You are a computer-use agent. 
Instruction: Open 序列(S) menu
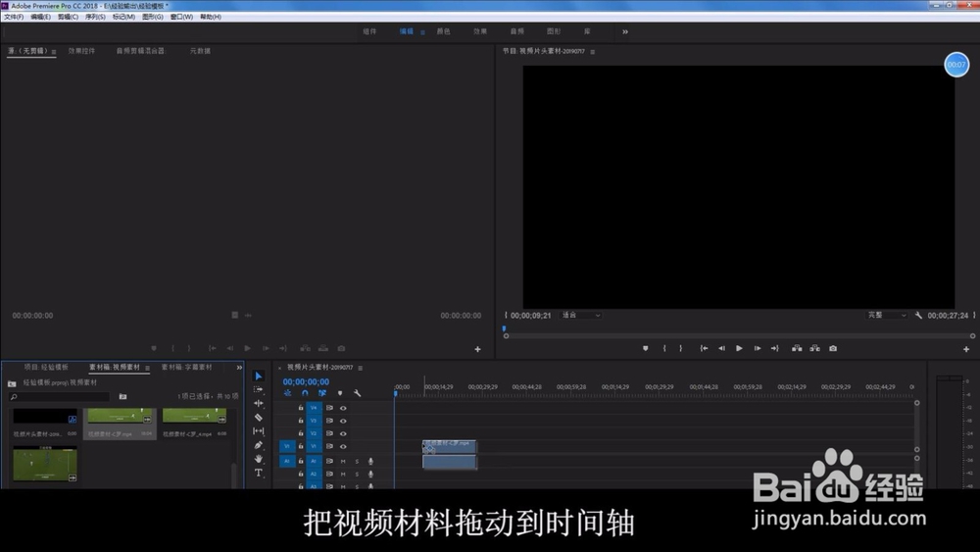click(x=96, y=17)
